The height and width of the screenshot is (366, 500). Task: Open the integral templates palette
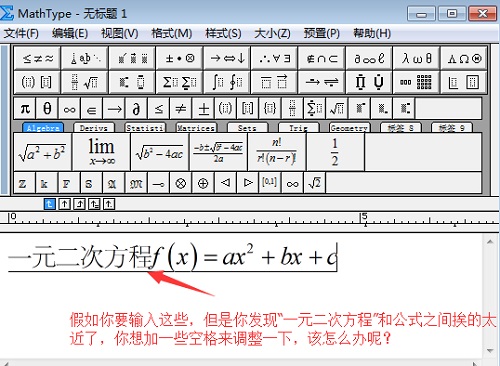click(x=227, y=82)
